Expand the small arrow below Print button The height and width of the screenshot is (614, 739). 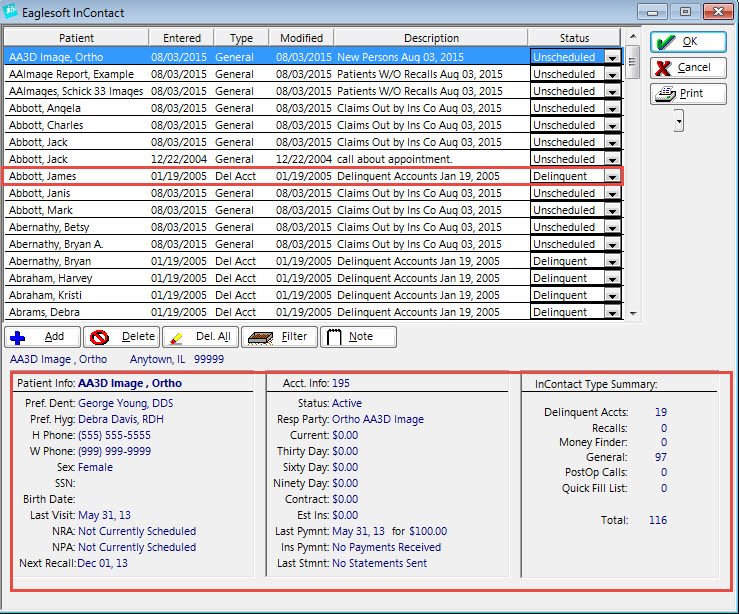[x=679, y=121]
